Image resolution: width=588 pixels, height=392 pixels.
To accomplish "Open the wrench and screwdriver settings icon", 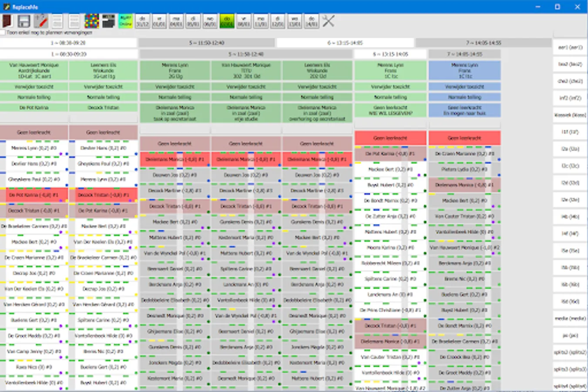I will tap(328, 21).
